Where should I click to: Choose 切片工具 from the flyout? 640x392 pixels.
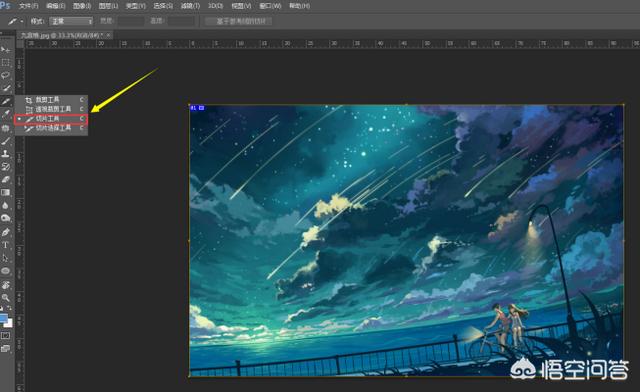click(x=51, y=119)
